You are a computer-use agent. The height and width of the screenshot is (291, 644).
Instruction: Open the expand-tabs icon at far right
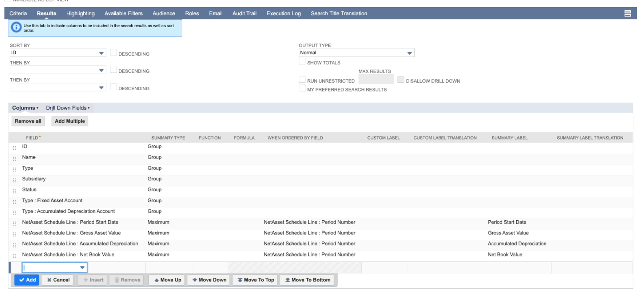click(x=628, y=13)
